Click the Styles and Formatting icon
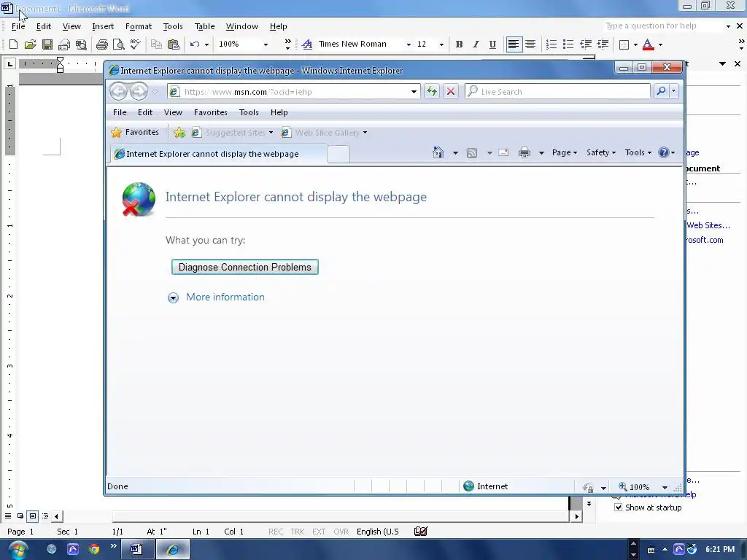 click(x=307, y=44)
